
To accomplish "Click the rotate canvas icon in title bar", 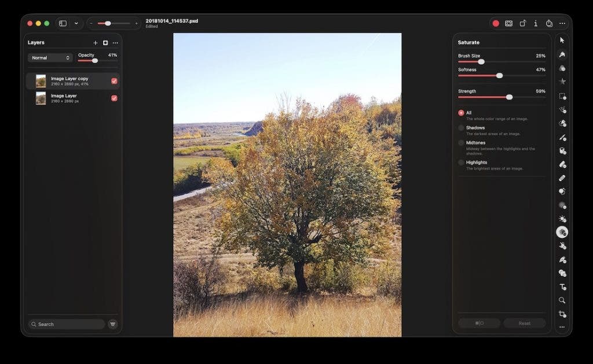I will tap(522, 23).
